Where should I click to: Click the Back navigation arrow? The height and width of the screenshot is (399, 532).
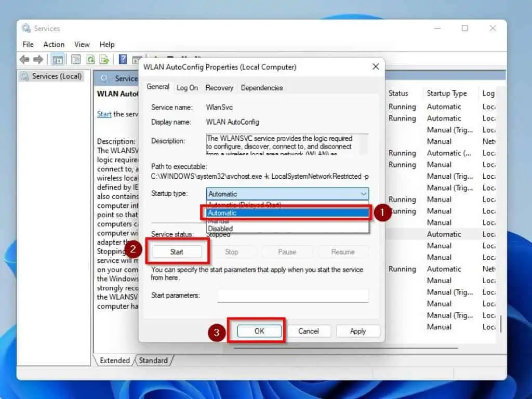pos(24,59)
